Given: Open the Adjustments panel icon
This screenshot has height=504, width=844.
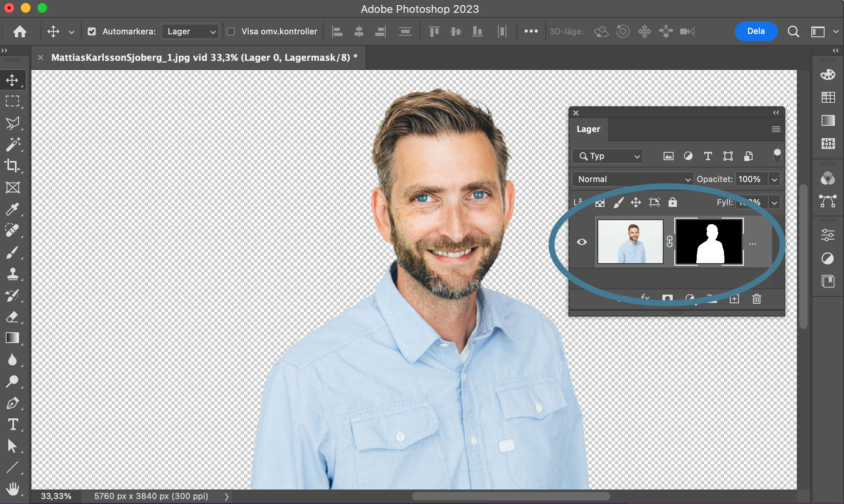Looking at the screenshot, I should click(x=828, y=259).
